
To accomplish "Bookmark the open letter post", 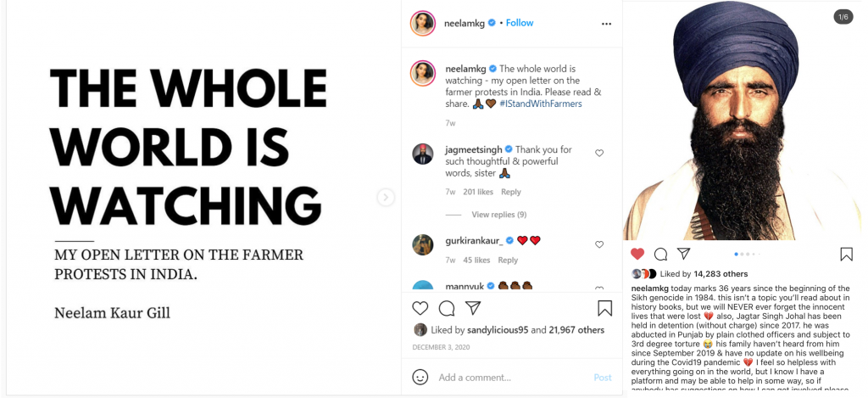I will click(x=604, y=308).
